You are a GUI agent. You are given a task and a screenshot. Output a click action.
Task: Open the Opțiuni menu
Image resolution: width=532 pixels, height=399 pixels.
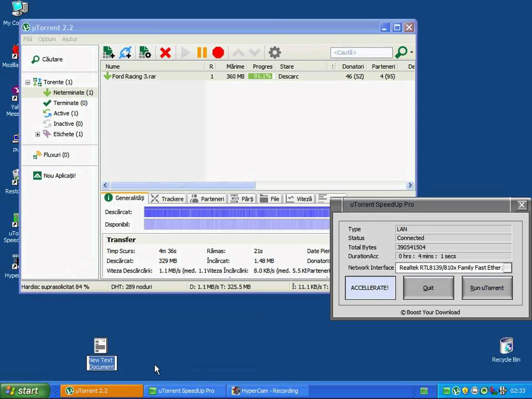coord(47,39)
